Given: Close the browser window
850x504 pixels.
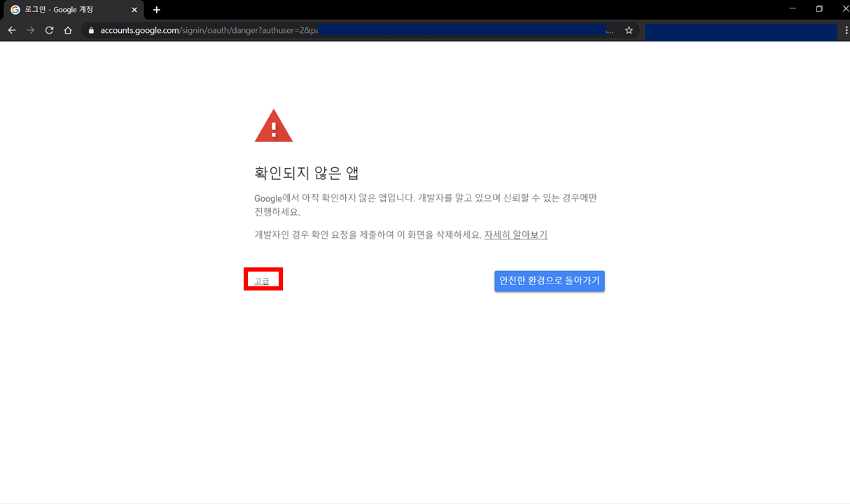Looking at the screenshot, I should point(845,8).
